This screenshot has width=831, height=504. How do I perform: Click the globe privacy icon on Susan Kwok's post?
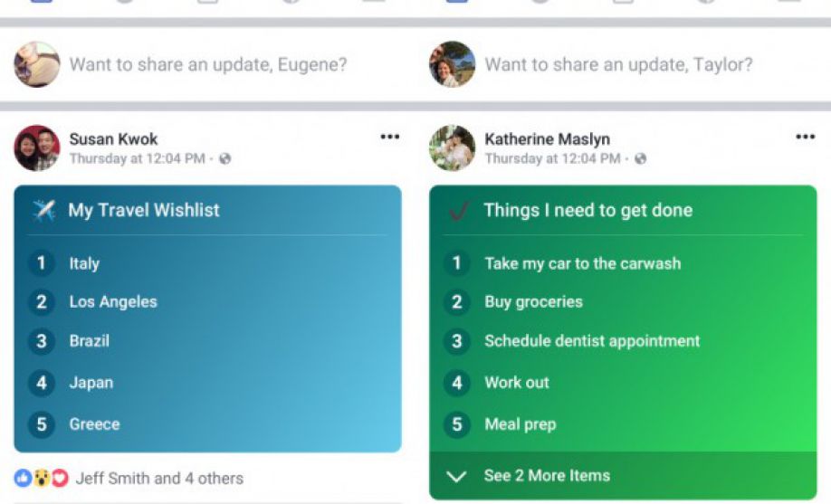[225, 158]
